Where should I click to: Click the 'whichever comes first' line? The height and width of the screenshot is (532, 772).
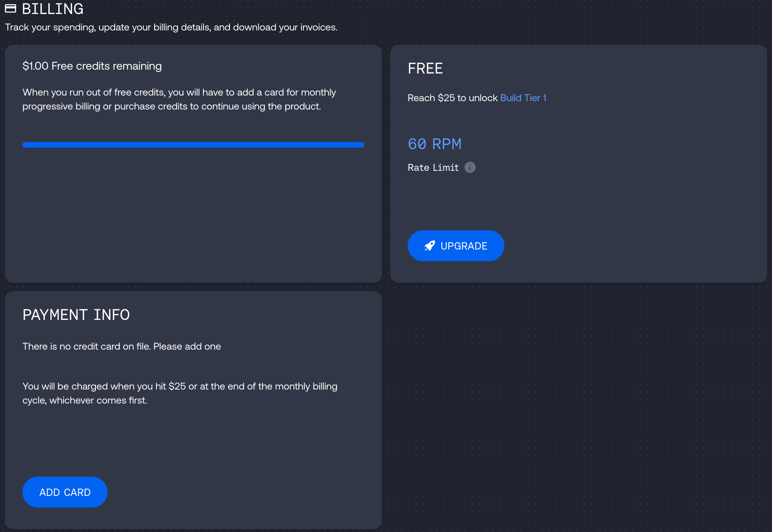(85, 400)
